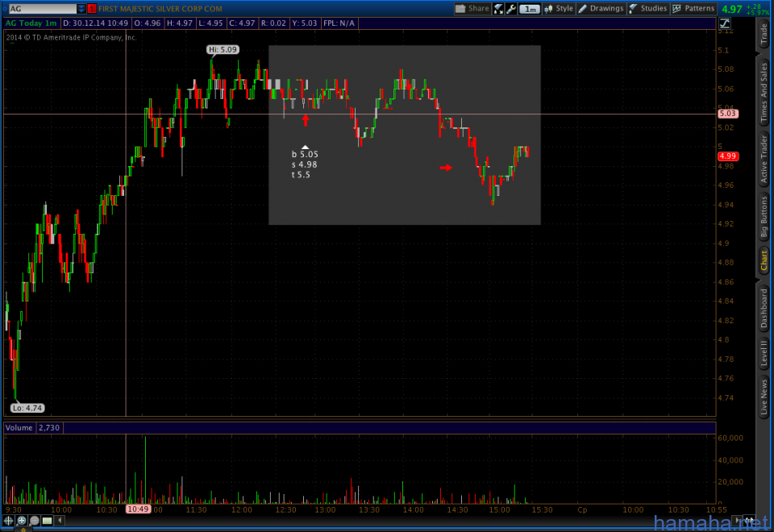774x532 pixels.
Task: Open the Live News side tab
Action: coord(764,396)
